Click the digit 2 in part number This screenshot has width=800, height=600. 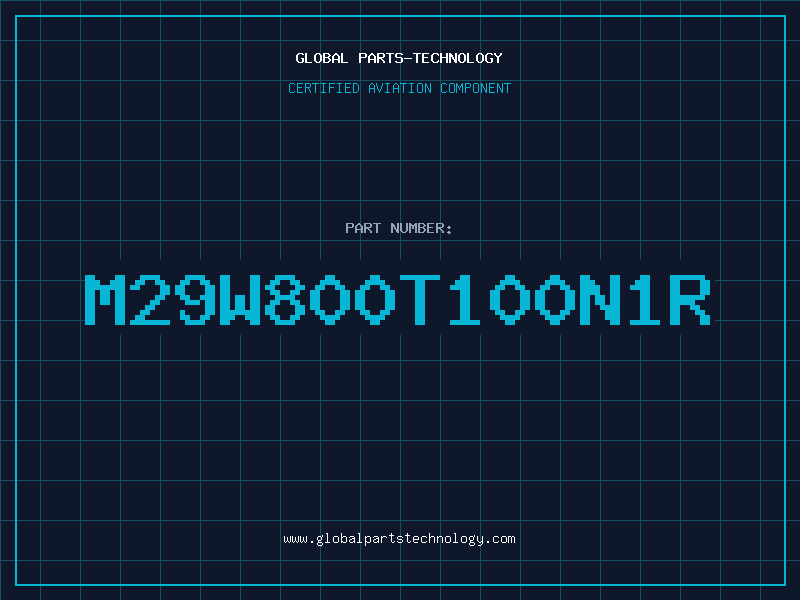coord(150,299)
